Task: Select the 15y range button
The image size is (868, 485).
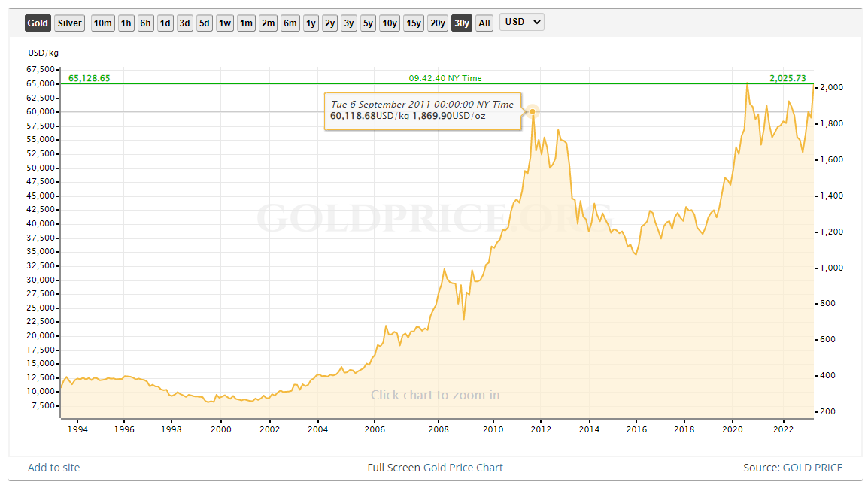Action: [414, 23]
